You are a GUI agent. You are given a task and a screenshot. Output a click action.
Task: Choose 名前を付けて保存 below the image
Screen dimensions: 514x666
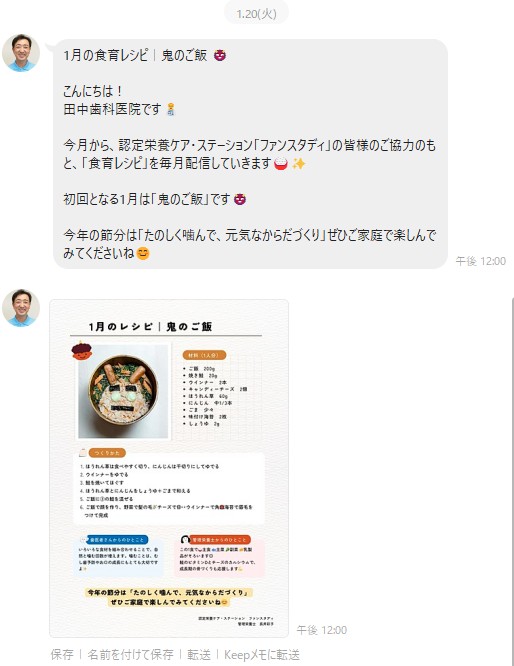130,655
